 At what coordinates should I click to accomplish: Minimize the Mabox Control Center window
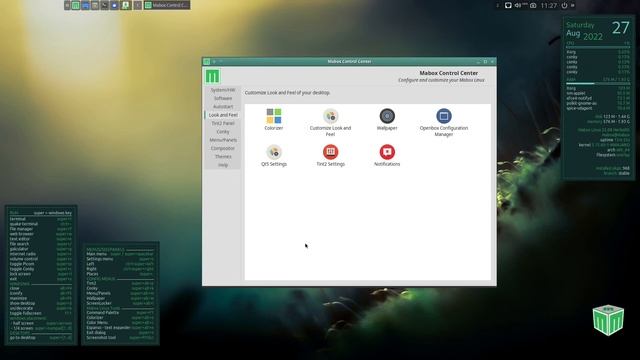click(478, 62)
